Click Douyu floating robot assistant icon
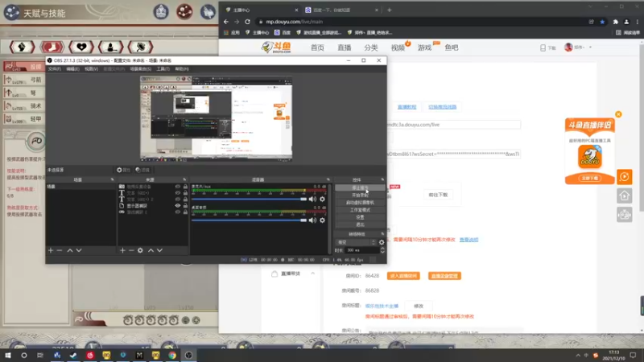 pos(625,215)
